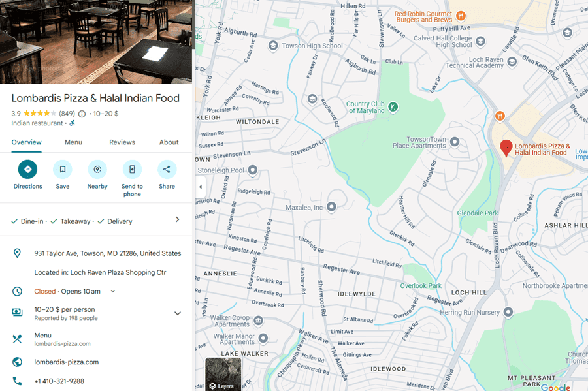Open the Menu tab
The width and height of the screenshot is (588, 391).
point(73,142)
